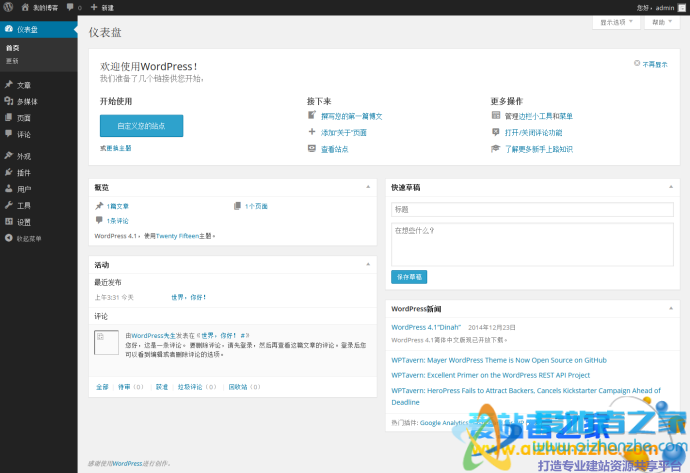Click the plug icon beside 插件

click(x=8, y=172)
